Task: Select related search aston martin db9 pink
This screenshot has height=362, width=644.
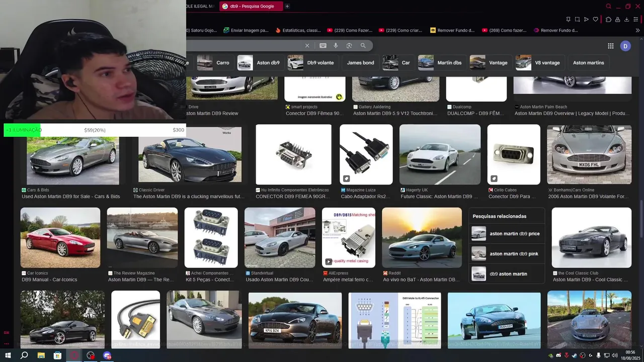Action: 507,253
